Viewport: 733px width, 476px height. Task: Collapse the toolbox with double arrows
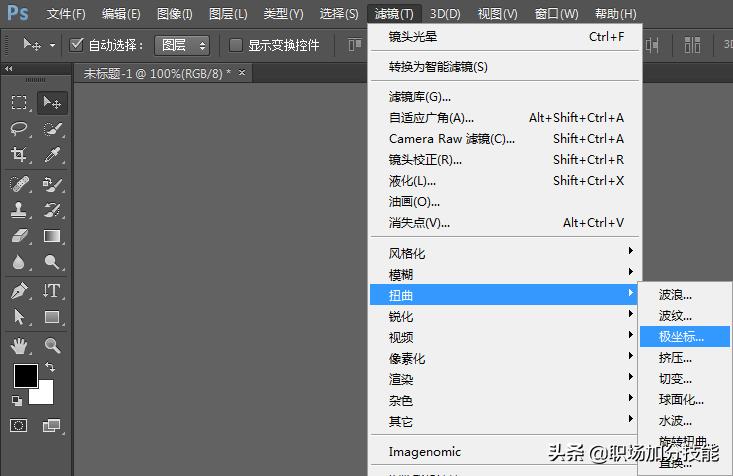8,69
